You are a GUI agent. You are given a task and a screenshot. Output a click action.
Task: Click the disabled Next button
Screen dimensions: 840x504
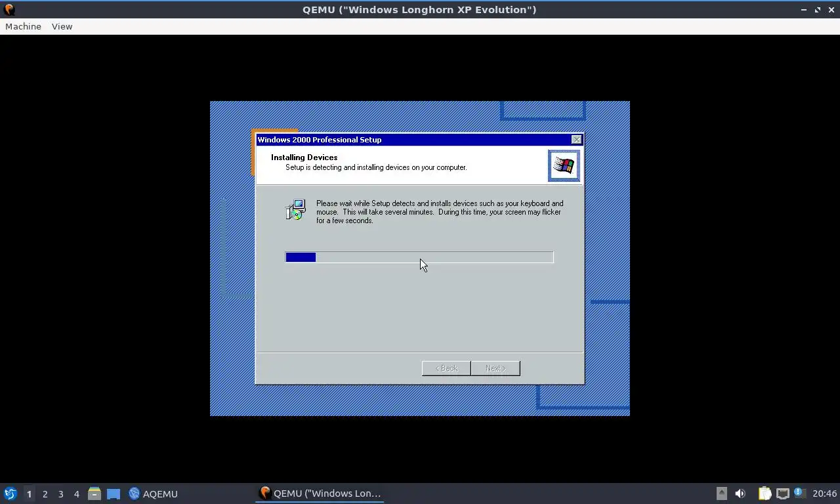coord(495,368)
